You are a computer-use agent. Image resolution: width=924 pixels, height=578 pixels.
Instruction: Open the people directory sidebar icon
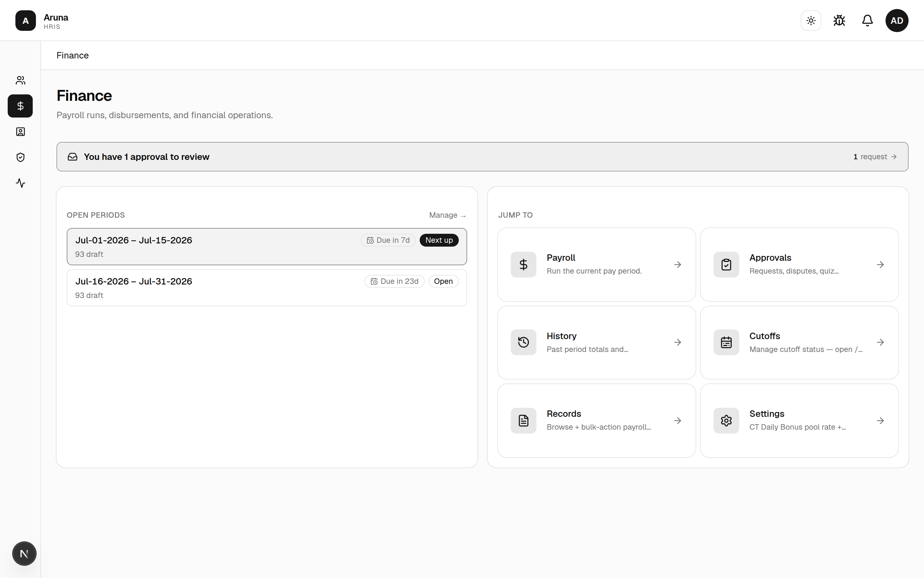20,80
